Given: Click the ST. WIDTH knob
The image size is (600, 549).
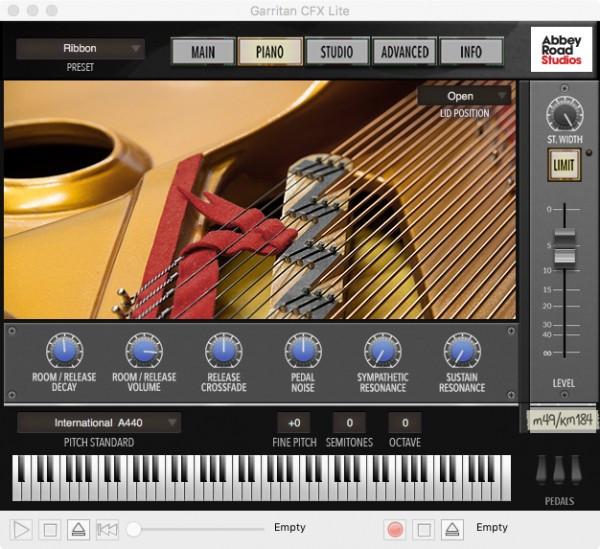Looking at the screenshot, I should tap(564, 115).
